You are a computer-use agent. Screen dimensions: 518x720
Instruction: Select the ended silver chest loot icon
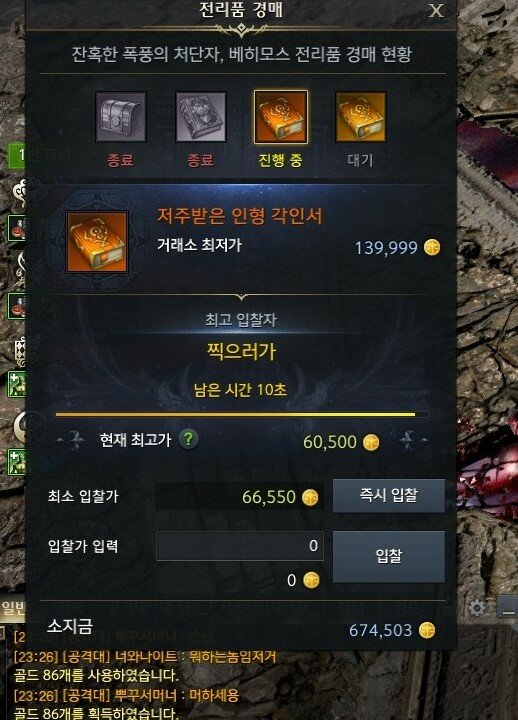pos(121,117)
